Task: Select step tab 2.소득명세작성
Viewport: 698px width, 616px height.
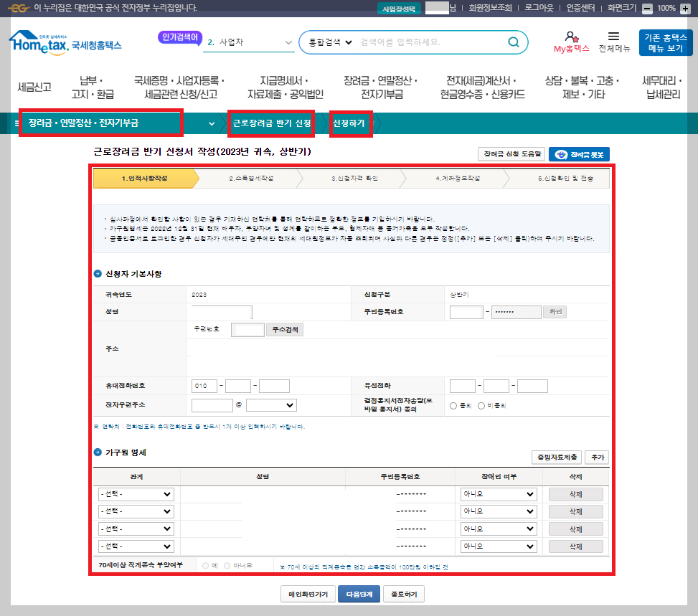Action: (251, 179)
